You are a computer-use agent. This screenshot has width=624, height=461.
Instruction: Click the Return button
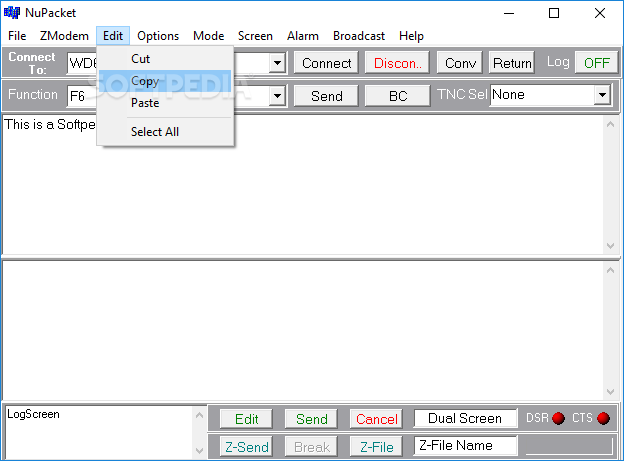(x=512, y=63)
